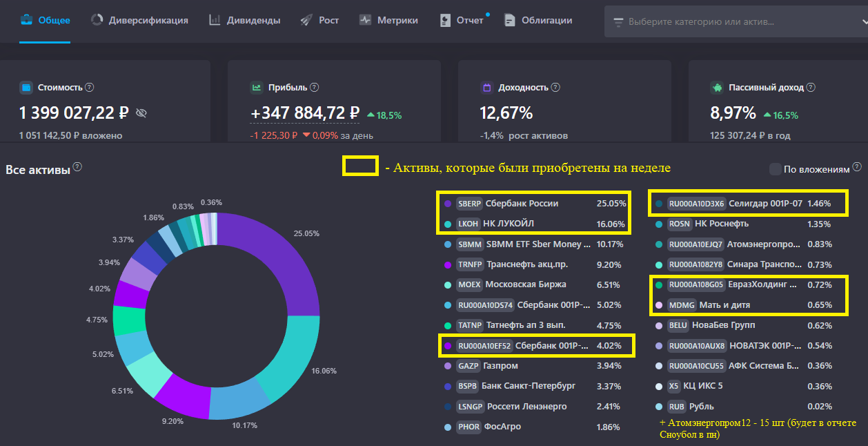
Task: Open the Диверсификация tab
Action: click(x=139, y=21)
